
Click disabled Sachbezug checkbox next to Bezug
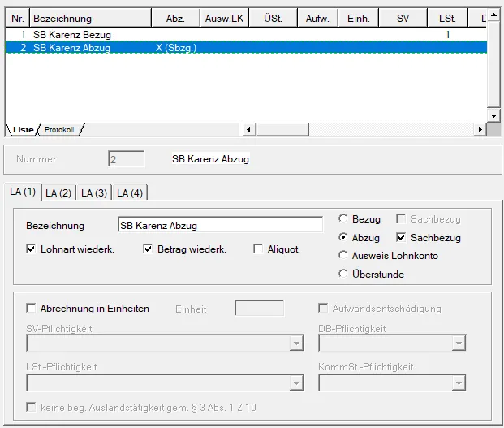coord(401,218)
